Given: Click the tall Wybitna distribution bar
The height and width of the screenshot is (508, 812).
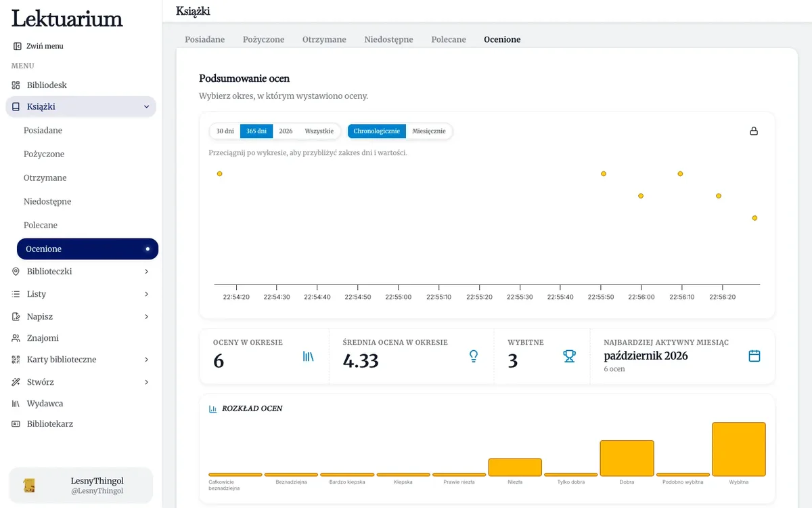Looking at the screenshot, I should click(x=739, y=449).
